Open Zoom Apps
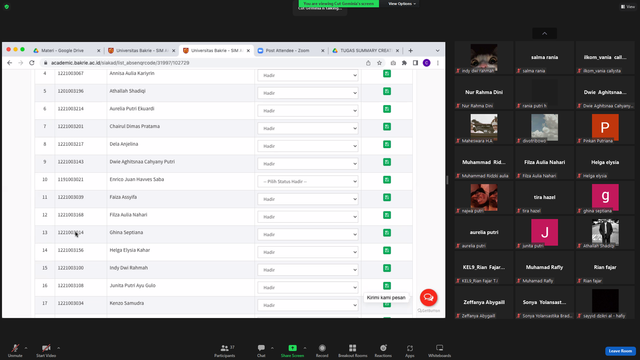The height and width of the screenshot is (360, 640). (x=410, y=350)
